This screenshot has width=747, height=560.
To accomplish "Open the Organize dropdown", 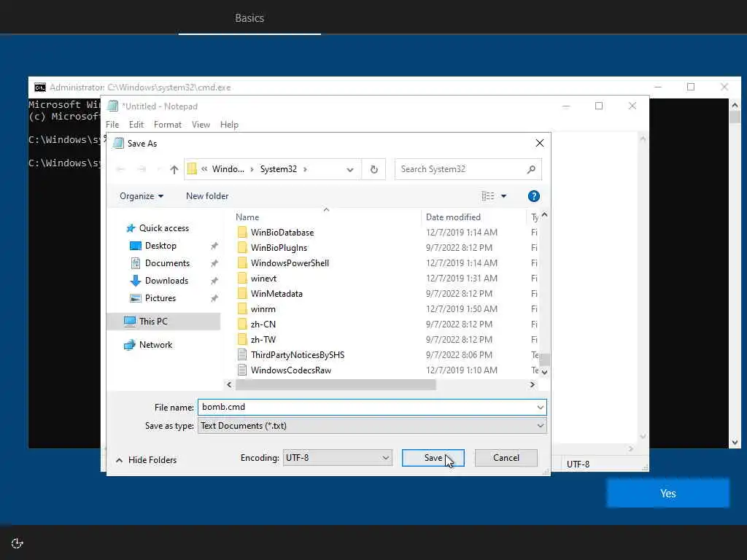I will pos(142,196).
